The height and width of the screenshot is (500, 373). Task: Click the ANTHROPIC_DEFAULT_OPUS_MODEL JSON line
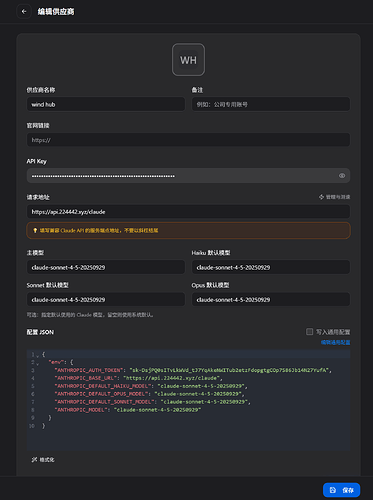(x=149, y=394)
